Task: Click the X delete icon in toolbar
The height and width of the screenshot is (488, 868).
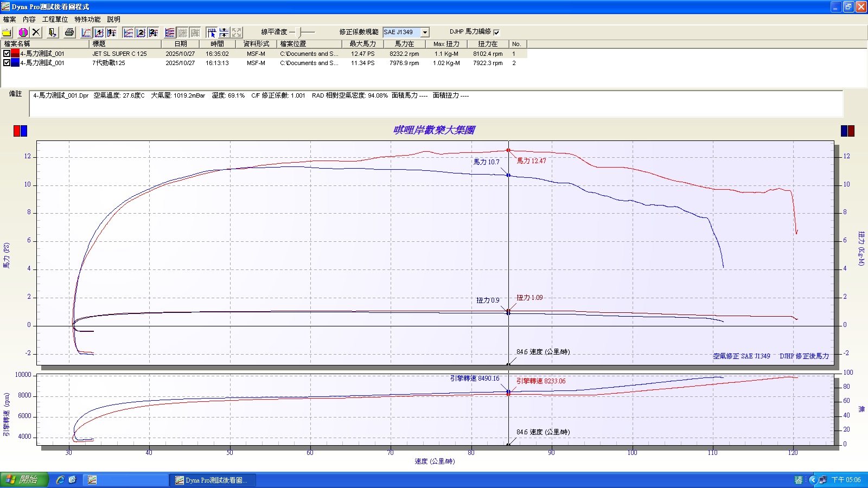Action: pos(36,33)
